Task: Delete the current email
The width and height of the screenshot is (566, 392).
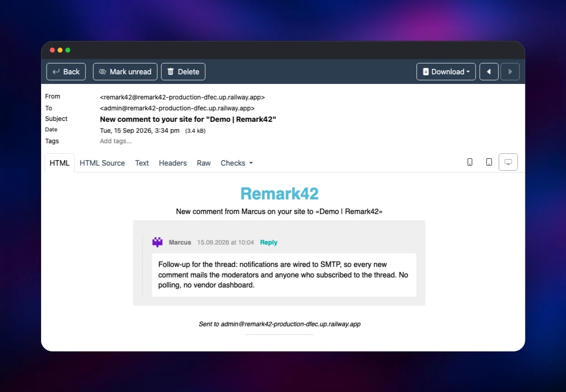Action: pyautogui.click(x=183, y=72)
